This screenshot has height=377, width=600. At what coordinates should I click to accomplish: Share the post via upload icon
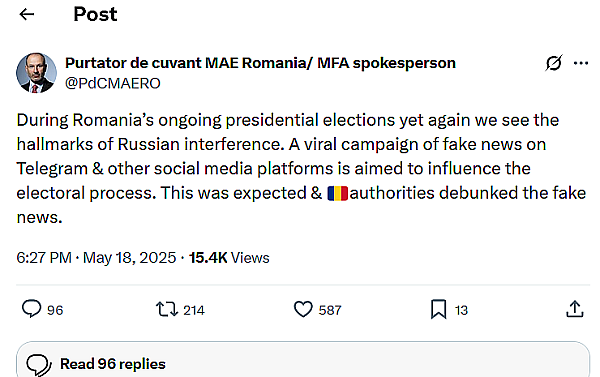point(575,309)
